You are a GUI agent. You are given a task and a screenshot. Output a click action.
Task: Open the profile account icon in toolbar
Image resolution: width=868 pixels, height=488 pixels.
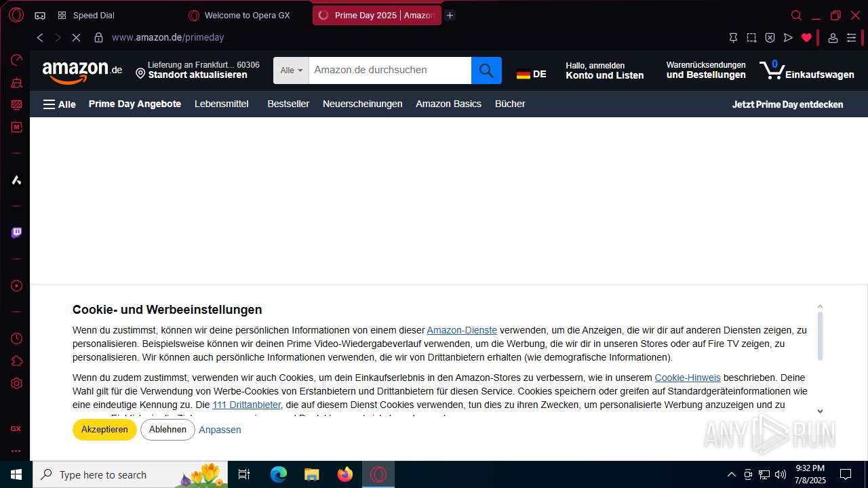[833, 38]
